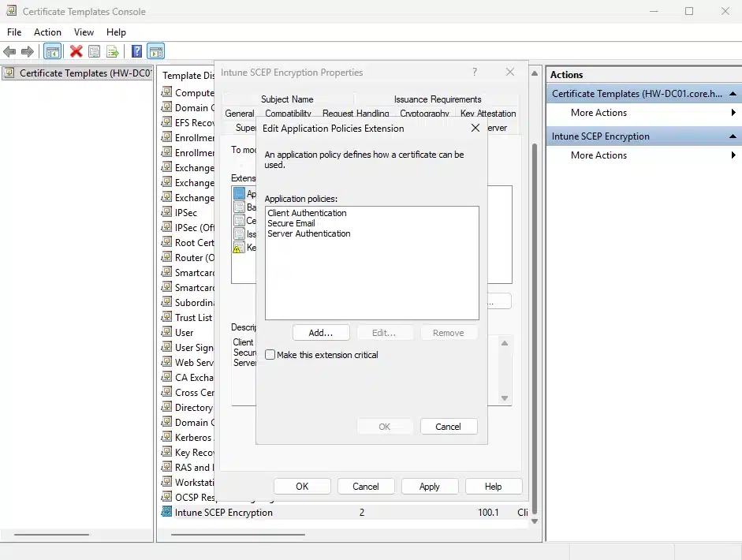The image size is (742, 560).
Task: Select Secure Email in application policies
Action: tap(291, 223)
